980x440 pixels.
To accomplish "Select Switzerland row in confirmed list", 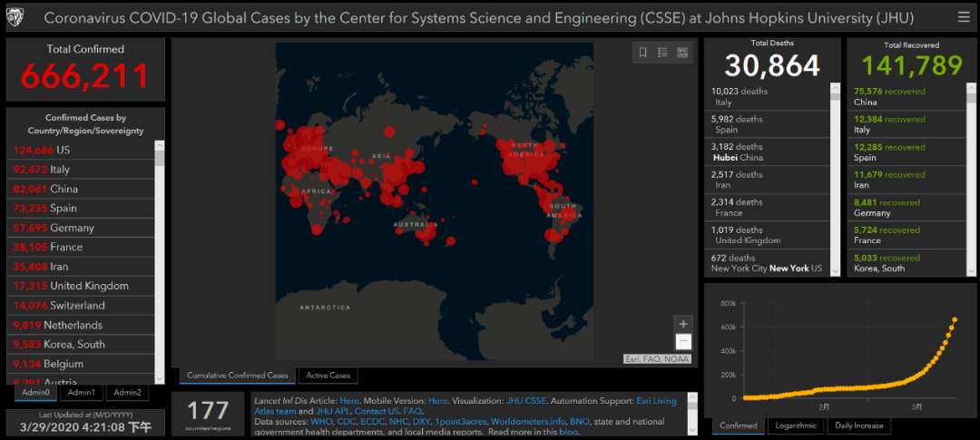I will pyautogui.click(x=80, y=305).
